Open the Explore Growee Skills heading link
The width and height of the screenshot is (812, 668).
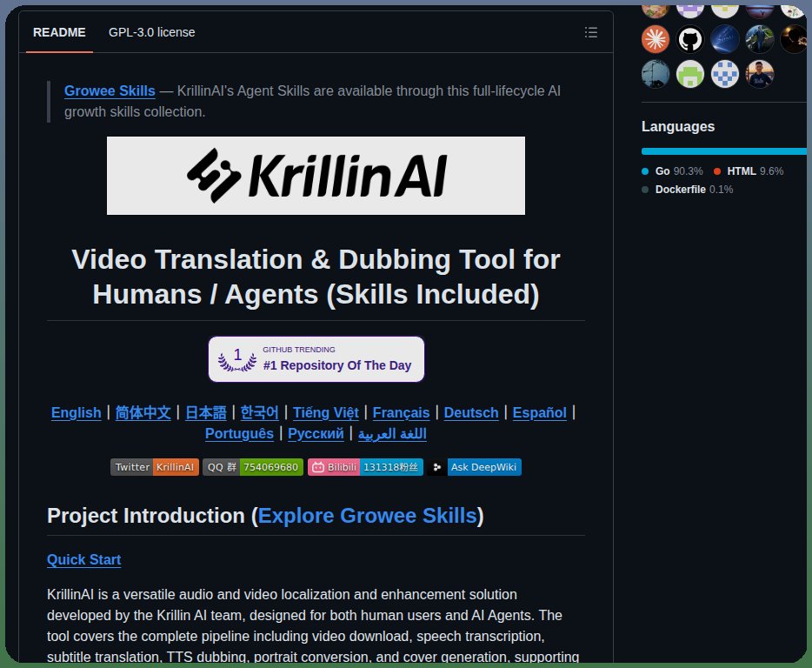click(x=367, y=516)
